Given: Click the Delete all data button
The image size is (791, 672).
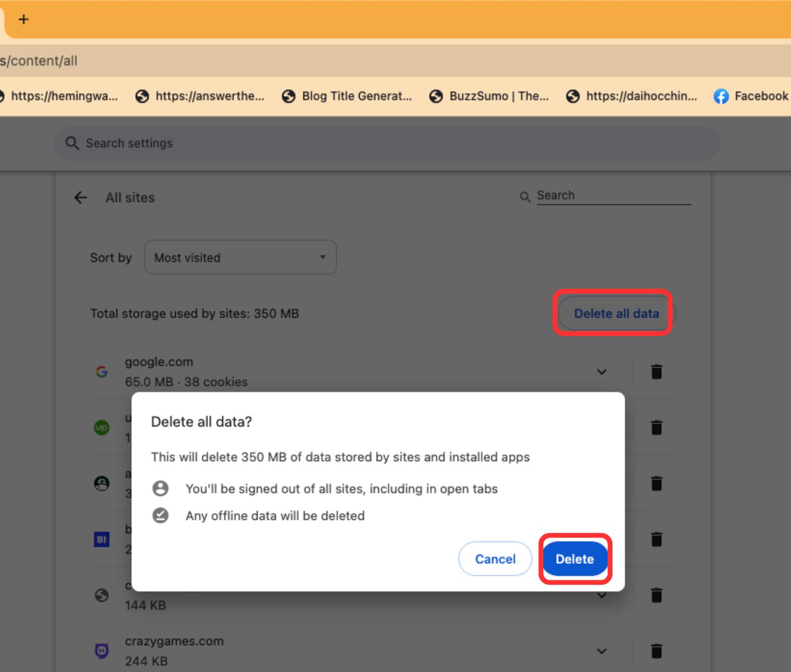Looking at the screenshot, I should tap(616, 313).
